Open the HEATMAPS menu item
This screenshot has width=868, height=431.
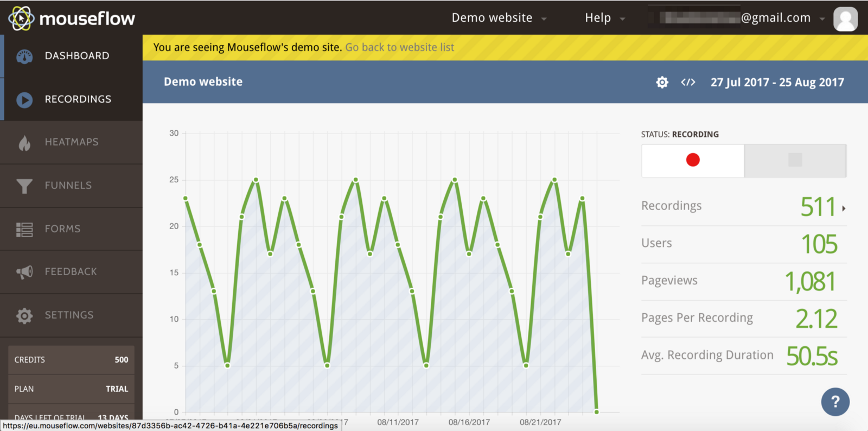[x=72, y=143]
